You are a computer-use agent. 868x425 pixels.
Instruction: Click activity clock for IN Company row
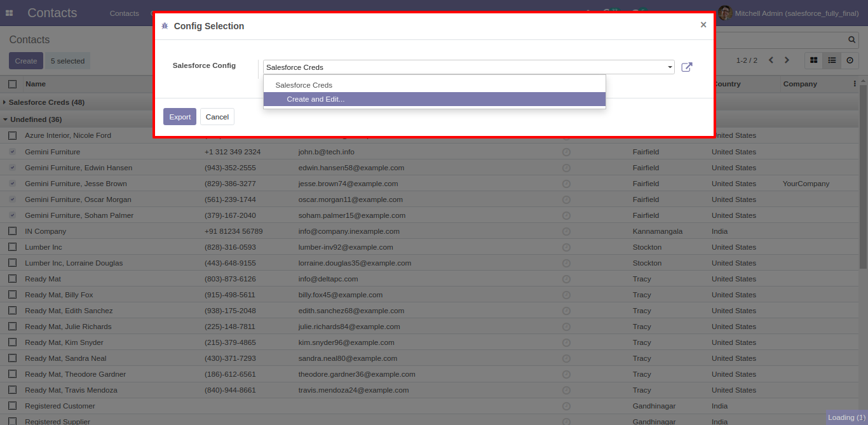point(566,231)
